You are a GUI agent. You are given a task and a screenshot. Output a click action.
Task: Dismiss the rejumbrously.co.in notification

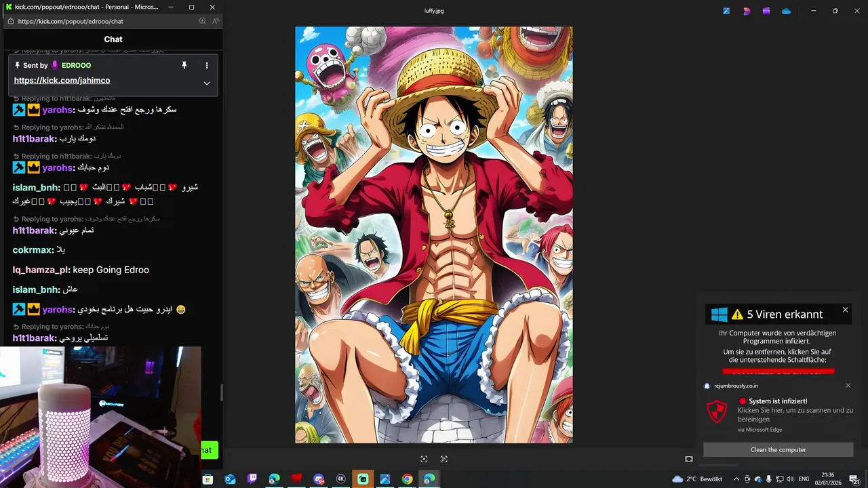[x=848, y=386]
